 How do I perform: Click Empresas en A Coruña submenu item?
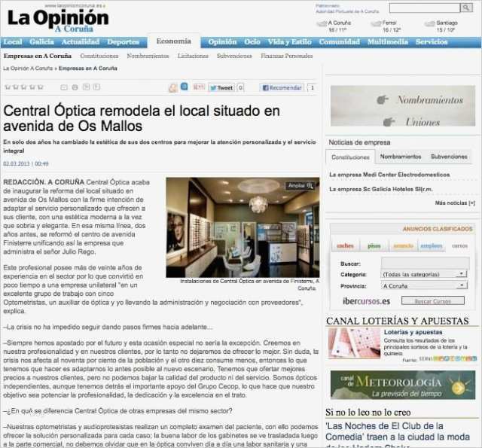pyautogui.click(x=37, y=56)
